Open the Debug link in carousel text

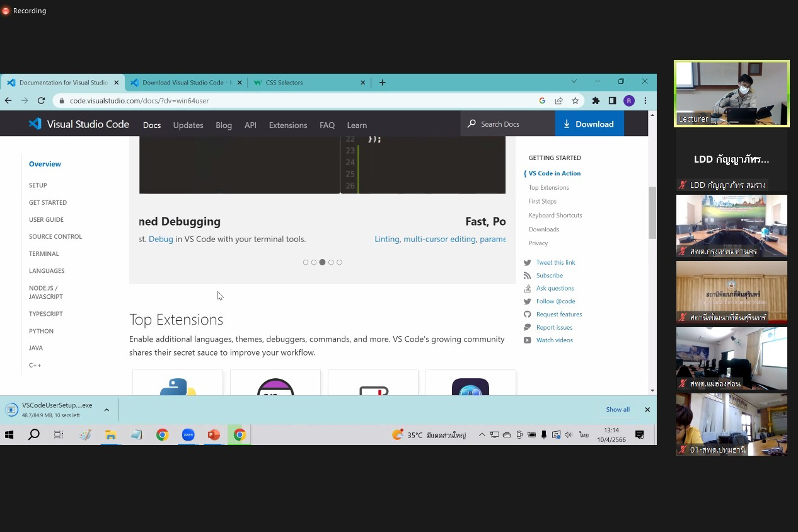tap(161, 239)
